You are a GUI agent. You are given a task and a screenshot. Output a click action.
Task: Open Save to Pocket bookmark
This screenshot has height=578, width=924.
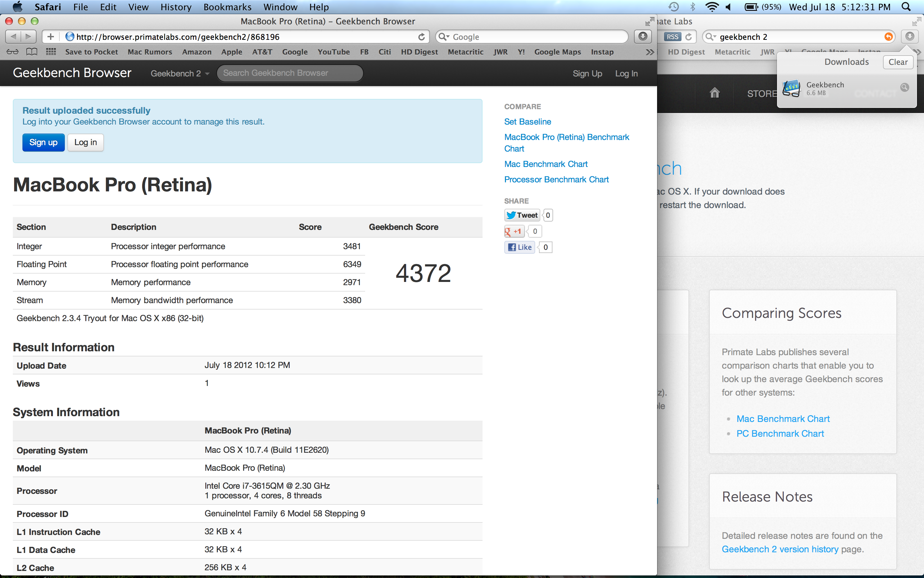pyautogui.click(x=92, y=52)
